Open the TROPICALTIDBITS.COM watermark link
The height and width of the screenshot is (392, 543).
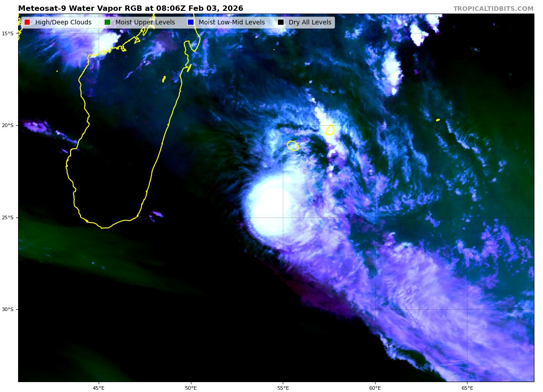coord(493,9)
